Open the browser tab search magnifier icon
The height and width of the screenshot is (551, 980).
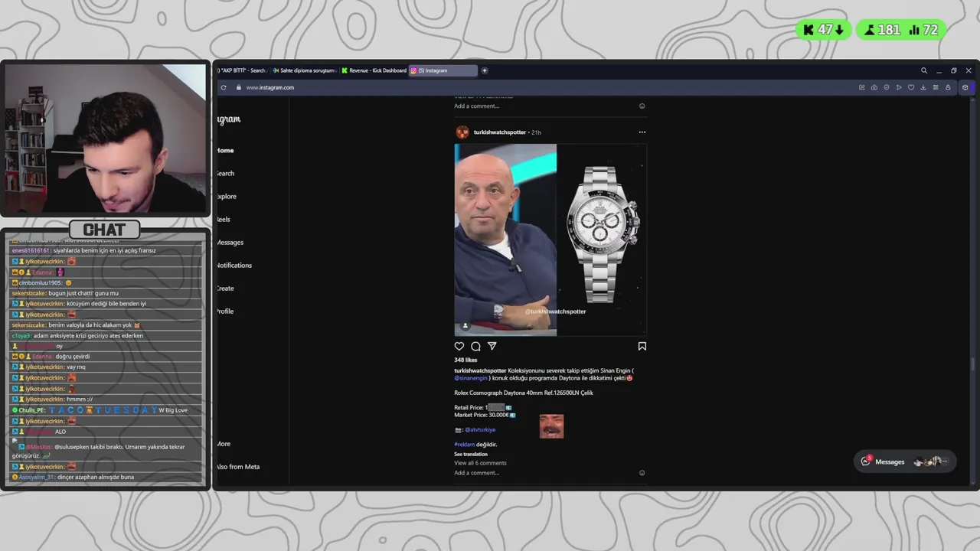point(924,70)
